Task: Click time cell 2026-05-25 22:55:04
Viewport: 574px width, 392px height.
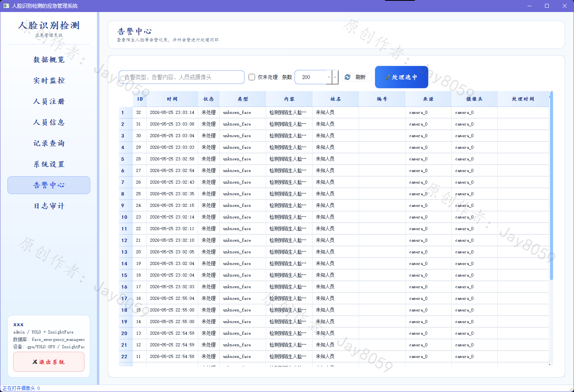Action: tap(172, 299)
